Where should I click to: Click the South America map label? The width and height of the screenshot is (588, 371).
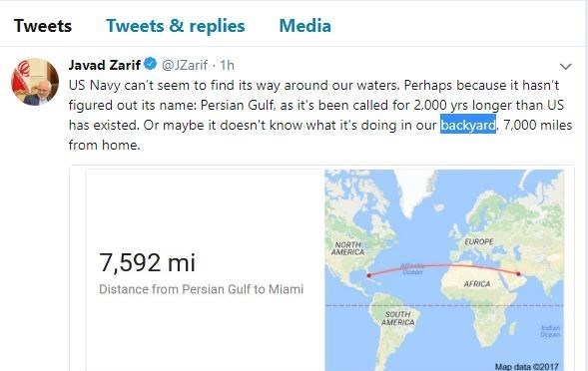[398, 318]
